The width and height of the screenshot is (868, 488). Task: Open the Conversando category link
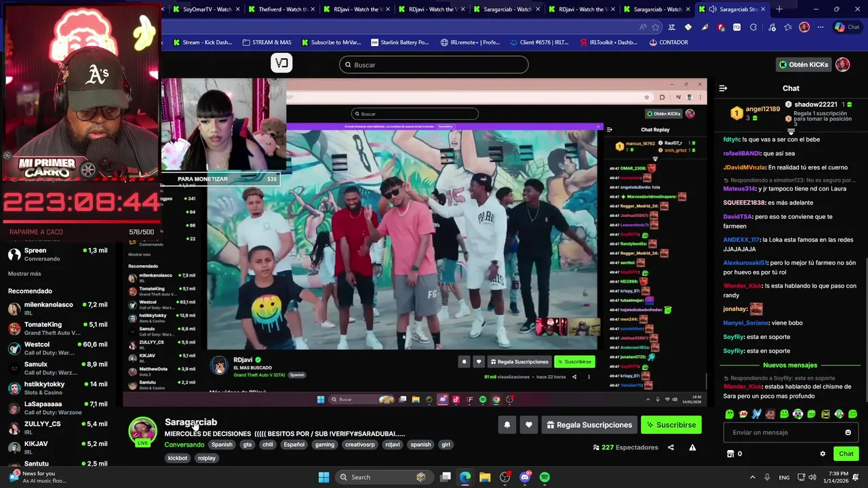click(184, 445)
